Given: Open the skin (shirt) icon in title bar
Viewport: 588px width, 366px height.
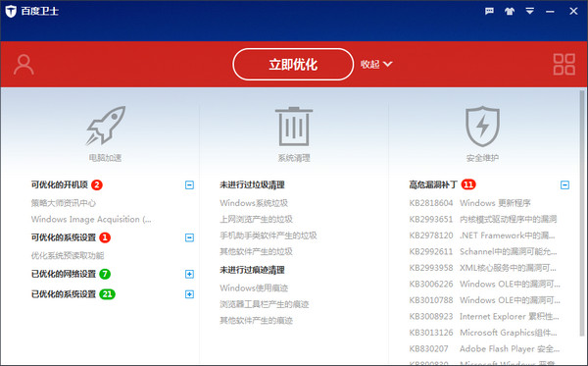Looking at the screenshot, I should [510, 11].
